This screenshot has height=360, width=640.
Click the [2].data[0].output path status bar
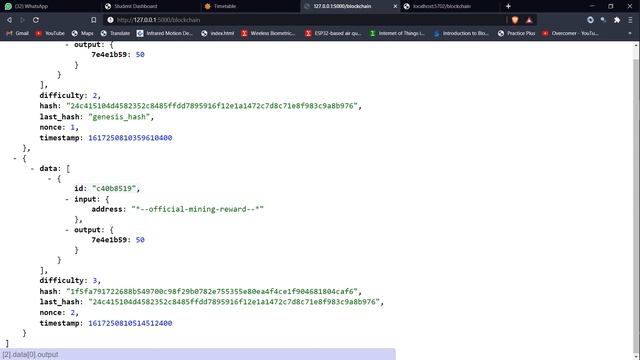[x=198, y=354]
